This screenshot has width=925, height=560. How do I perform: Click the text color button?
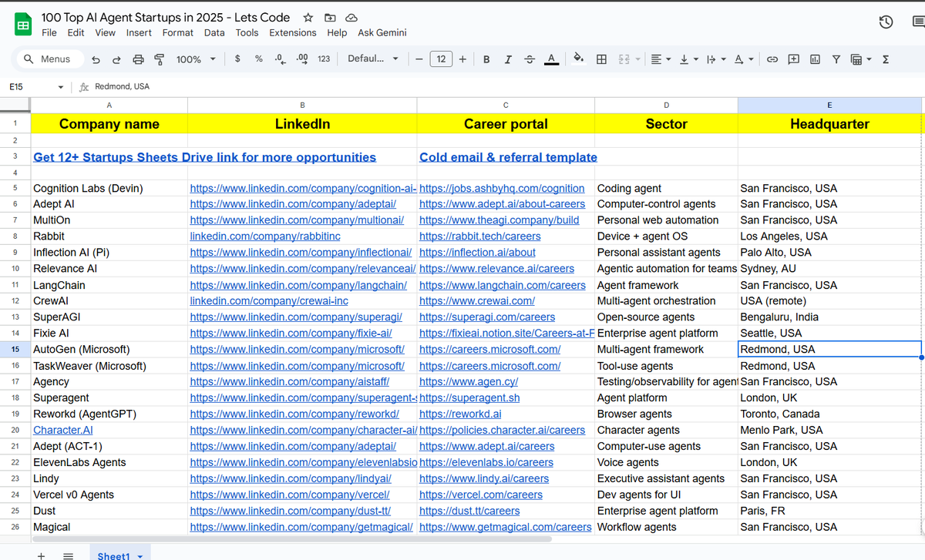[x=551, y=59]
